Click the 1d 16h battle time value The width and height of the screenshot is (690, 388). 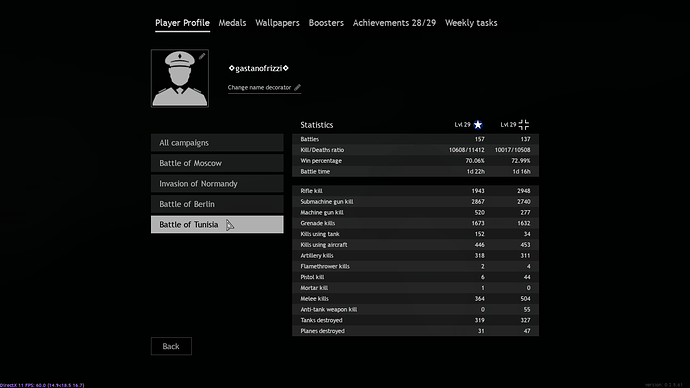coord(521,172)
